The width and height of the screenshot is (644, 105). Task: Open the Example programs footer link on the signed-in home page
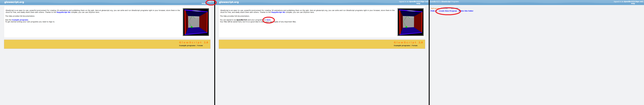(x=402, y=46)
